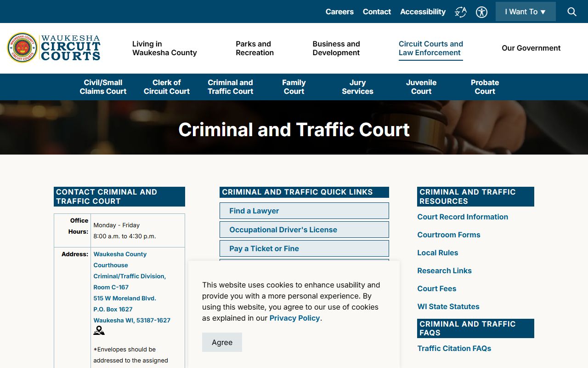Image resolution: width=588 pixels, height=368 pixels.
Task: Open Parks and Recreation menu
Action: (x=254, y=48)
